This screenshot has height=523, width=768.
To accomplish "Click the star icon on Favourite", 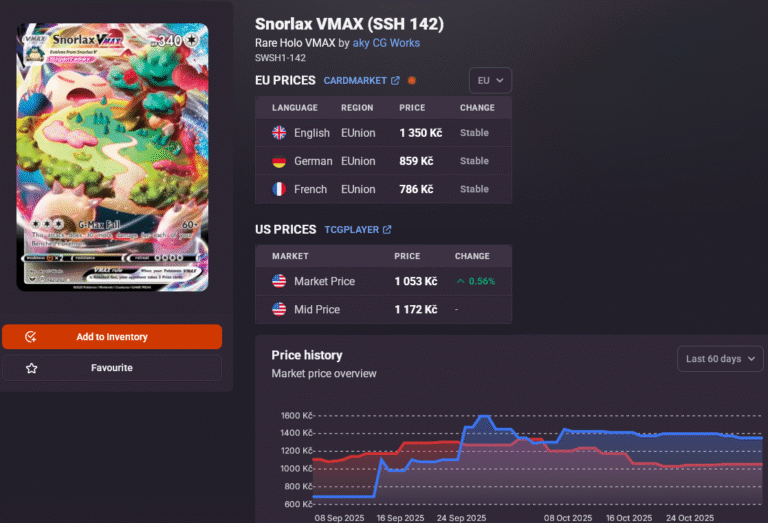I will 31,368.
